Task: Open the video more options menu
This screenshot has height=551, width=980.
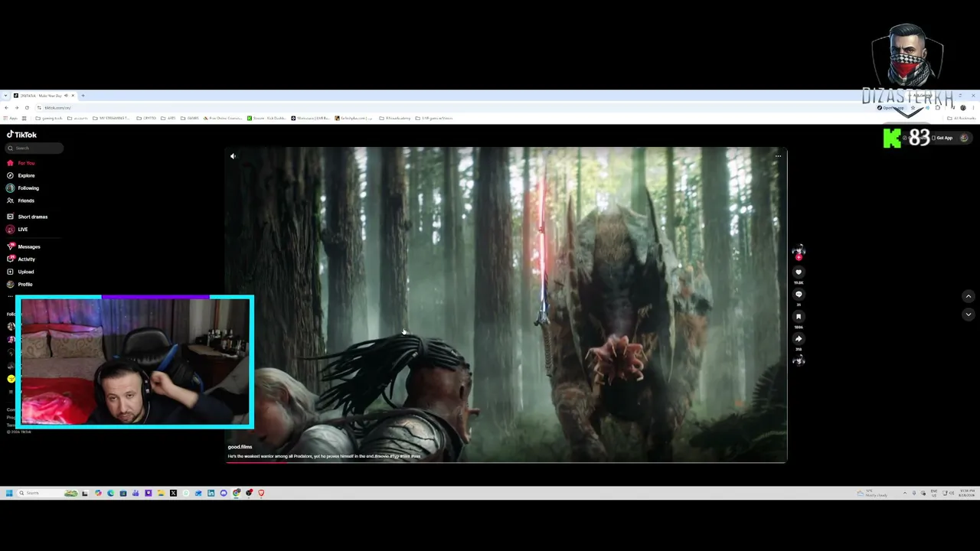Action: [778, 156]
